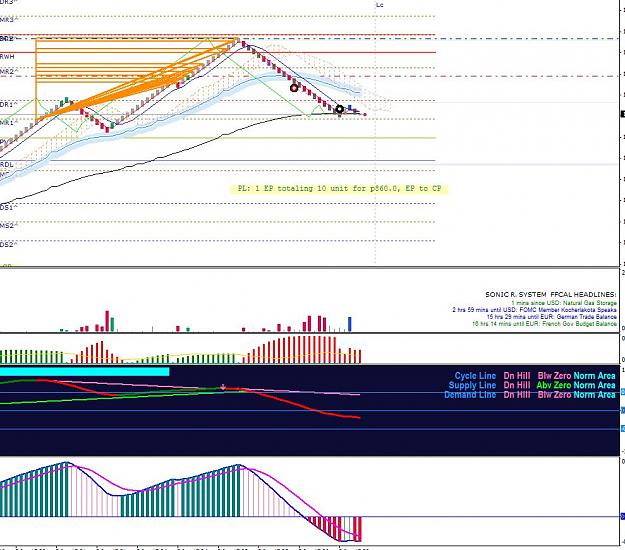Click the 'MR3' pivot level label
The height and width of the screenshot is (550, 625).
(x=7, y=20)
